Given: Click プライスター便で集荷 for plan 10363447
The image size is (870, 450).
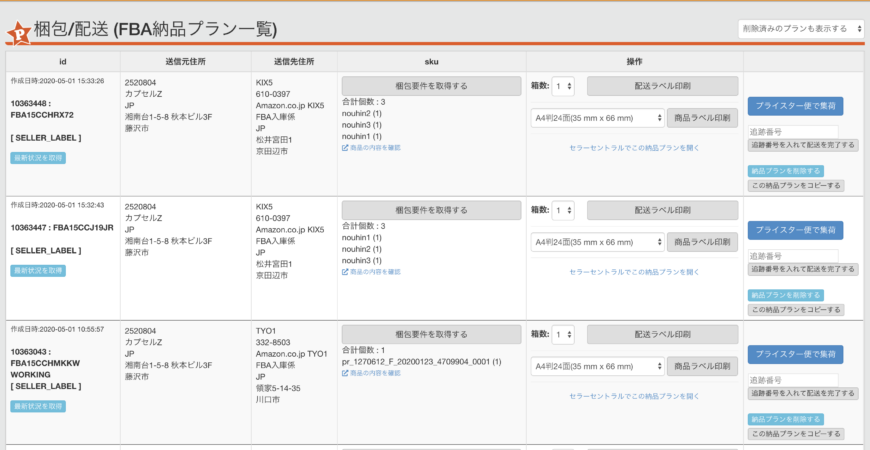Looking at the screenshot, I should [x=796, y=230].
